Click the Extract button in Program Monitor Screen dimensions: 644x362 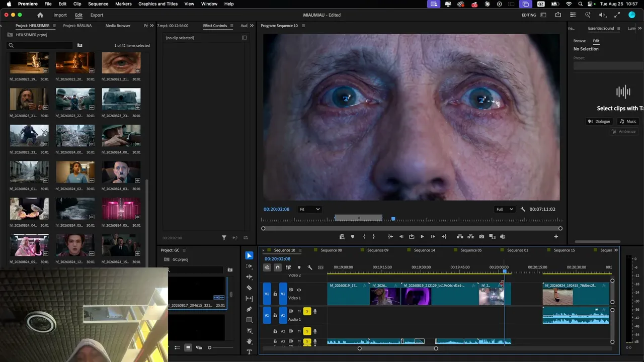(471, 237)
